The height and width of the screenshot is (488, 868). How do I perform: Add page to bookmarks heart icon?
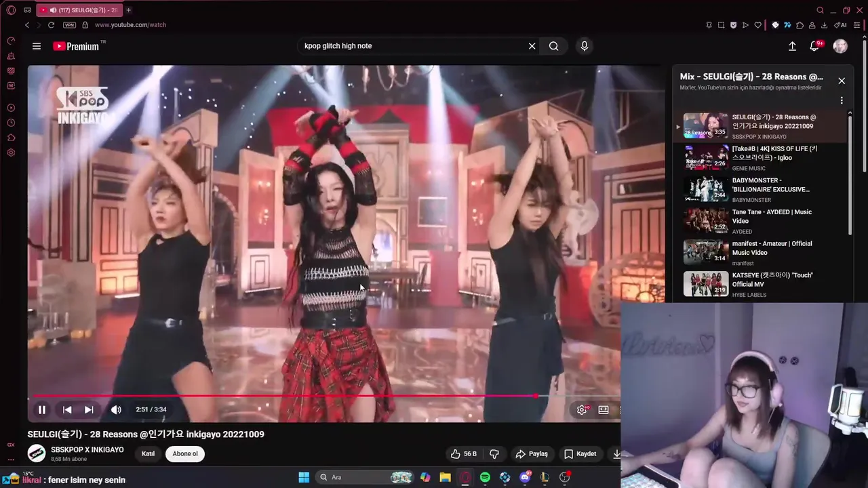(757, 25)
